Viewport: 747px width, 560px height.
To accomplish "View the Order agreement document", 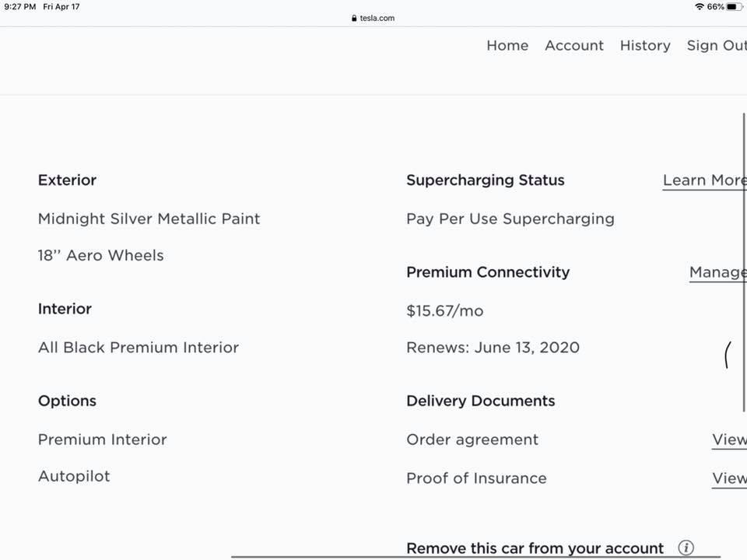I will [x=728, y=439].
